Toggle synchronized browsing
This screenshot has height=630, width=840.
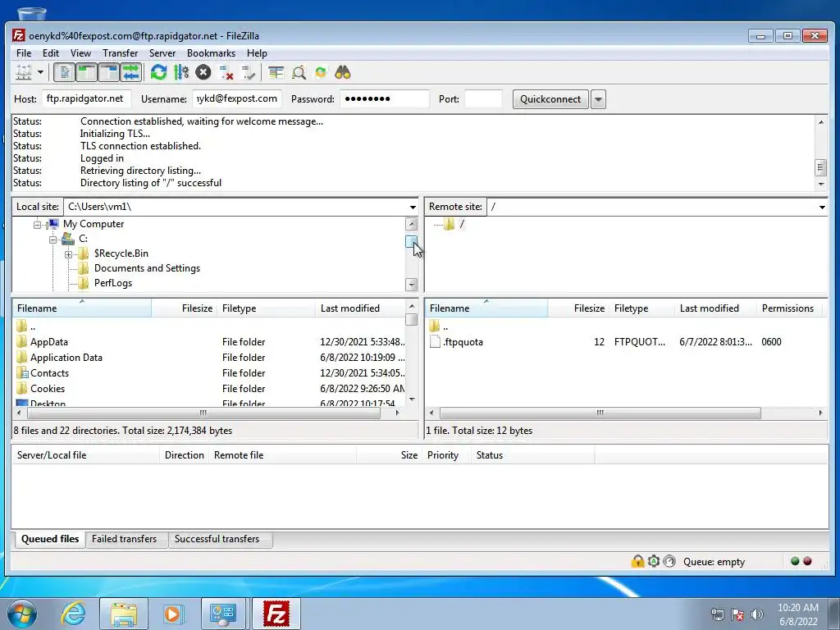tap(321, 72)
